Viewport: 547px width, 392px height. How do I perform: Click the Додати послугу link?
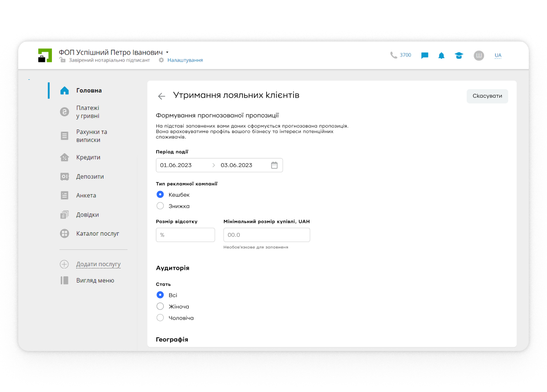point(98,264)
